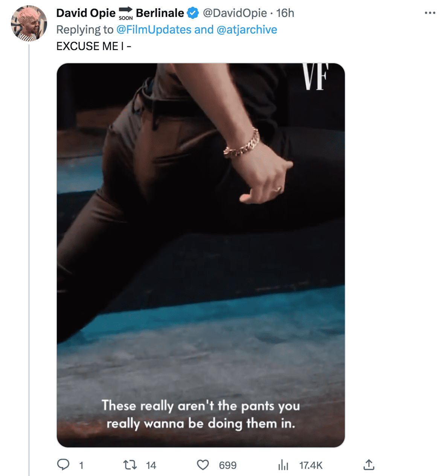
Task: Click the 14 retweets count
Action: (x=151, y=465)
